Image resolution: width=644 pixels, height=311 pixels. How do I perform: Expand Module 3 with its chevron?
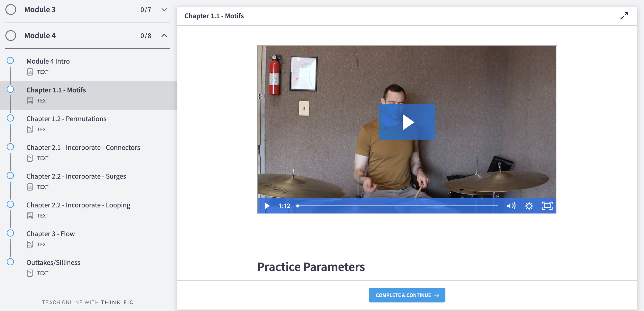[x=164, y=10]
